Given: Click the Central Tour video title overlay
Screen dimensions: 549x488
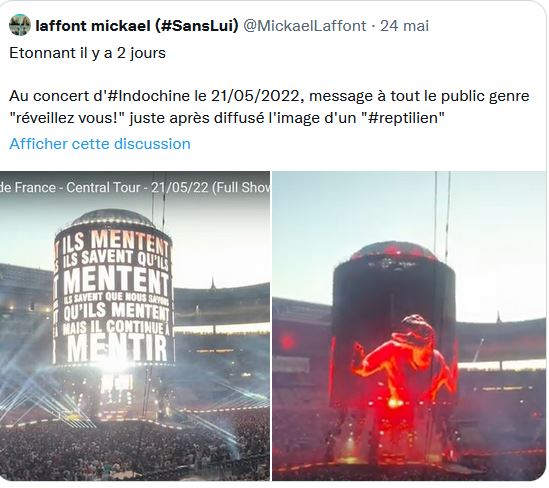Looking at the screenshot, I should (135, 187).
